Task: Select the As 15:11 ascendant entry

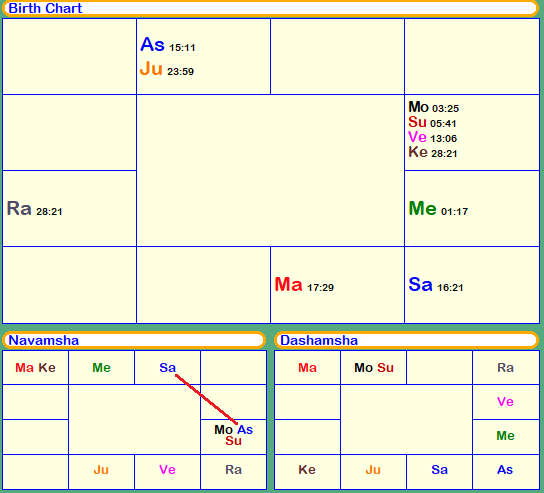Action: [168, 45]
